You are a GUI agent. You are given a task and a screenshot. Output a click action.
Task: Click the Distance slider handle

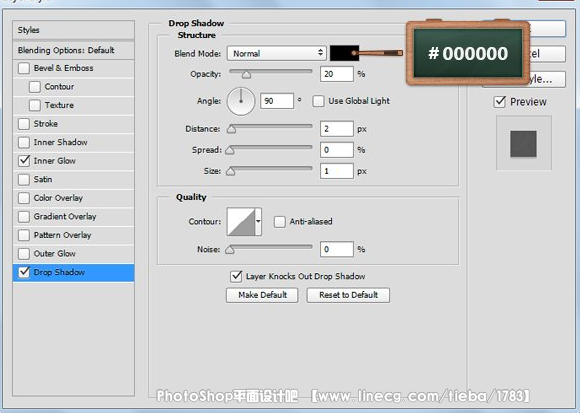point(232,129)
